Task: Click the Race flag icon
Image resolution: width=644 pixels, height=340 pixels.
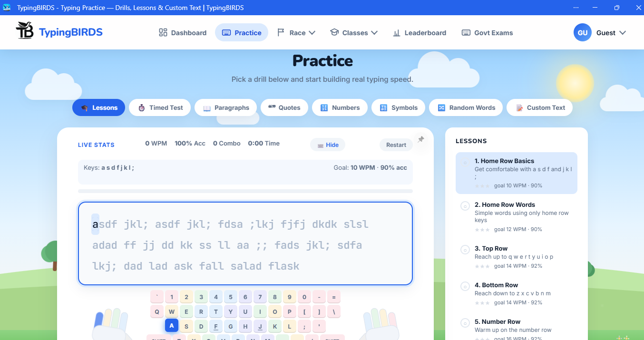Action: (281, 33)
